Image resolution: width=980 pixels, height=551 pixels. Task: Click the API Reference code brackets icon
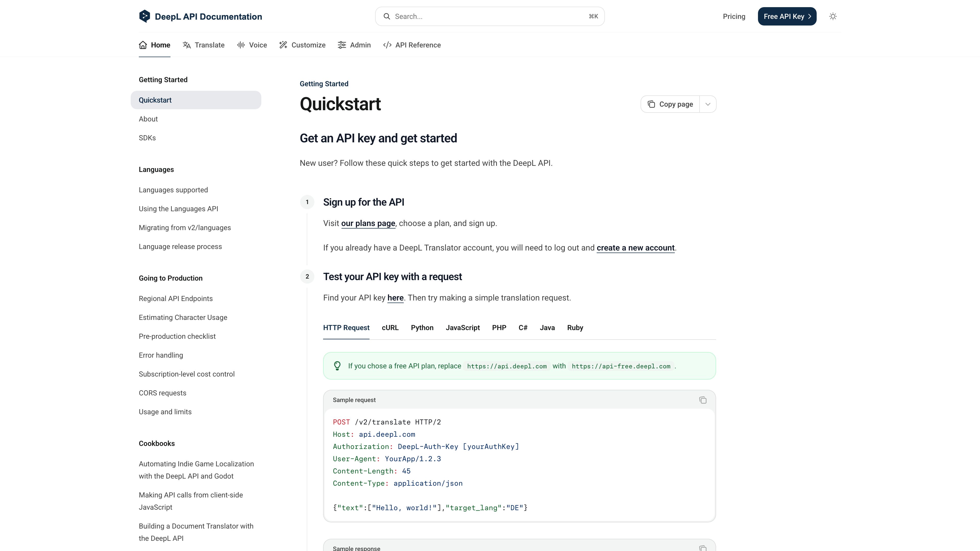(x=387, y=45)
